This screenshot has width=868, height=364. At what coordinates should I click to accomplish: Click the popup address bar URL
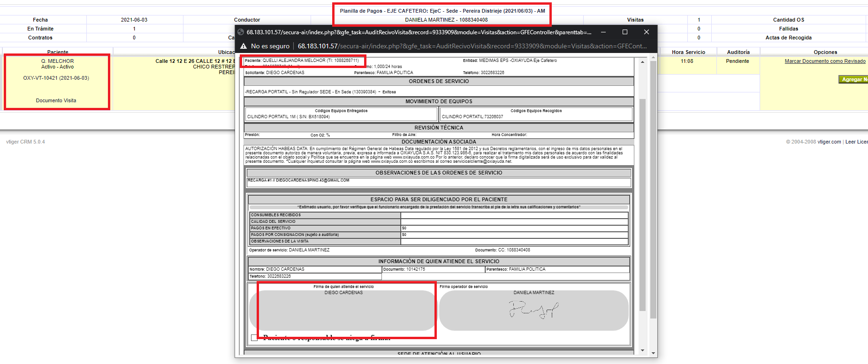pos(472,46)
